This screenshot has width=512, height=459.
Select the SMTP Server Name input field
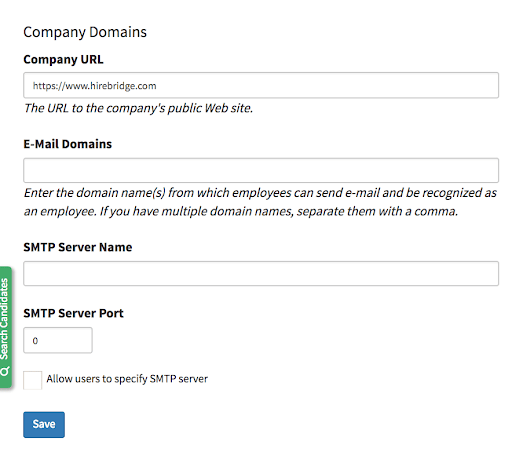pos(261,273)
